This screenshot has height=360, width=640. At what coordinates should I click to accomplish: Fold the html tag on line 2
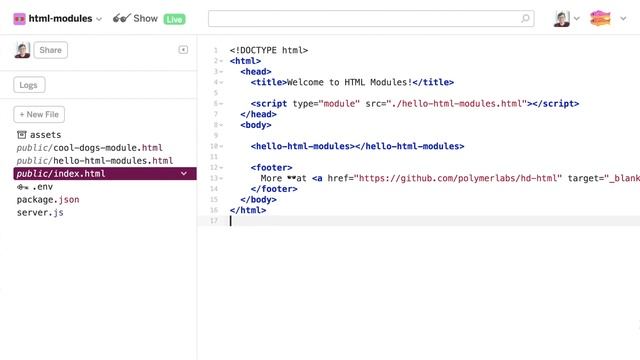click(221, 61)
